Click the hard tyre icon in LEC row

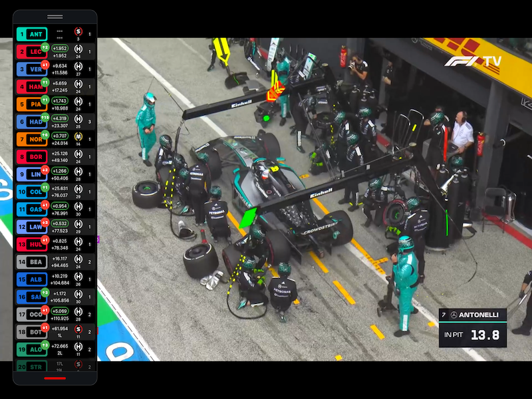[78, 49]
